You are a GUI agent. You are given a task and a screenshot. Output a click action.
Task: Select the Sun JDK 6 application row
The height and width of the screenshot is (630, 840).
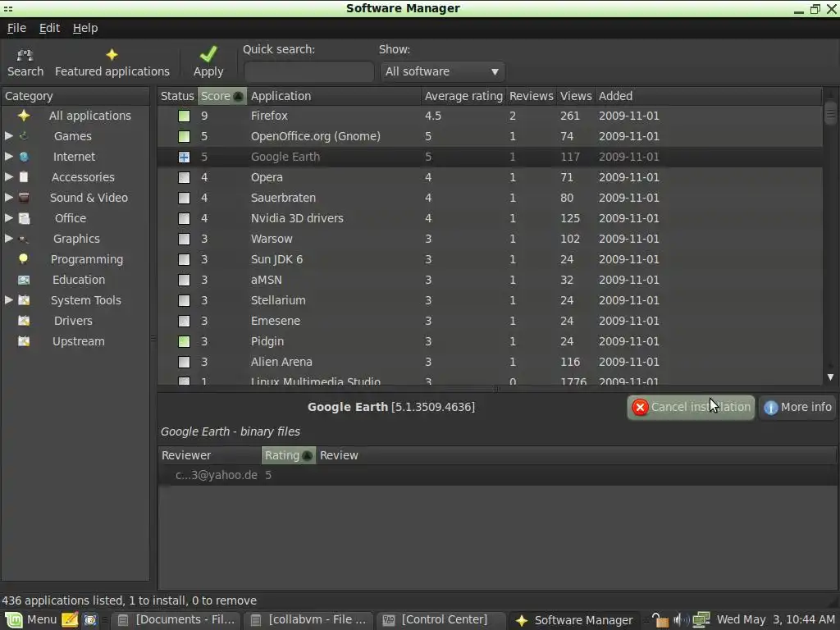click(x=490, y=259)
